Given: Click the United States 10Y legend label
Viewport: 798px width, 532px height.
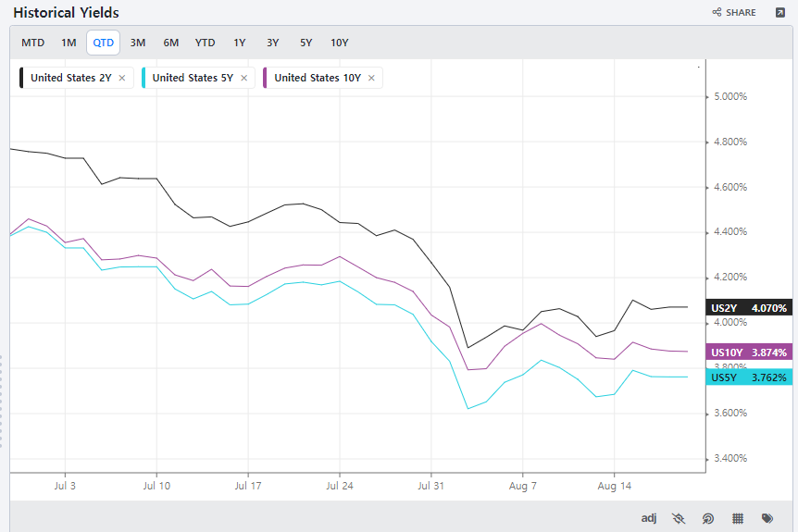Looking at the screenshot, I should (318, 78).
